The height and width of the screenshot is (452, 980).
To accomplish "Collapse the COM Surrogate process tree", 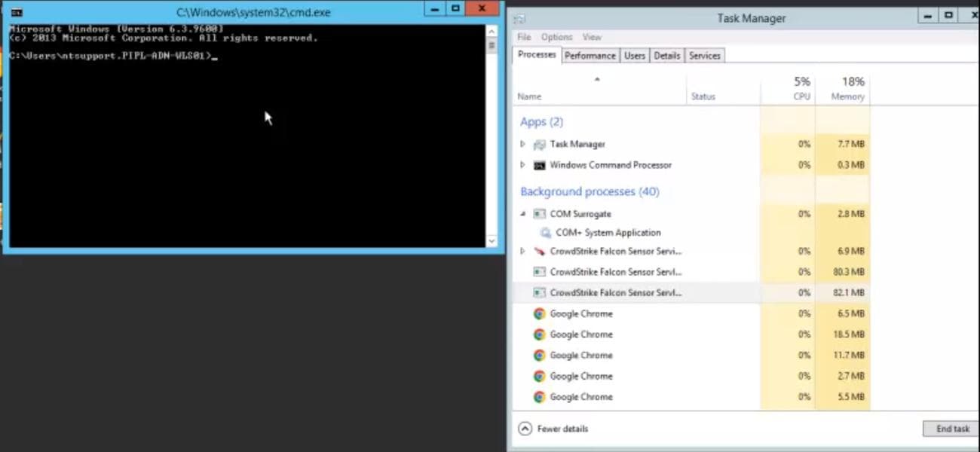I will coord(522,214).
